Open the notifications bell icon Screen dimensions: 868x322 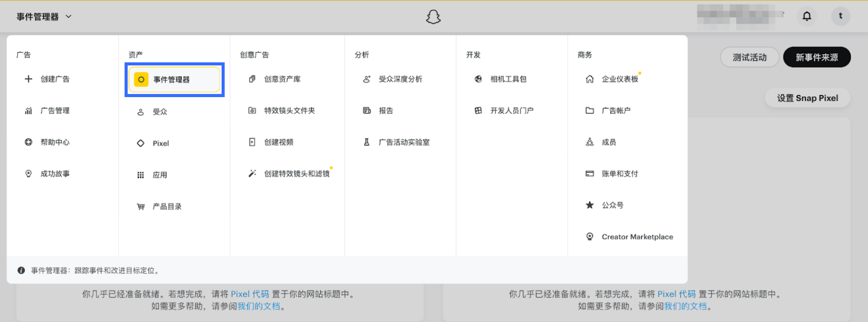click(807, 16)
